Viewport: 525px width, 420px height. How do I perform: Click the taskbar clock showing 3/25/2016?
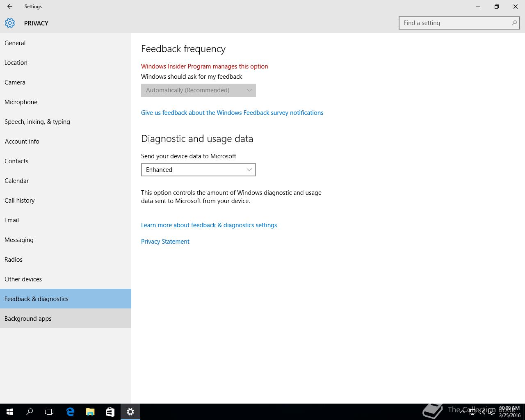pyautogui.click(x=509, y=412)
